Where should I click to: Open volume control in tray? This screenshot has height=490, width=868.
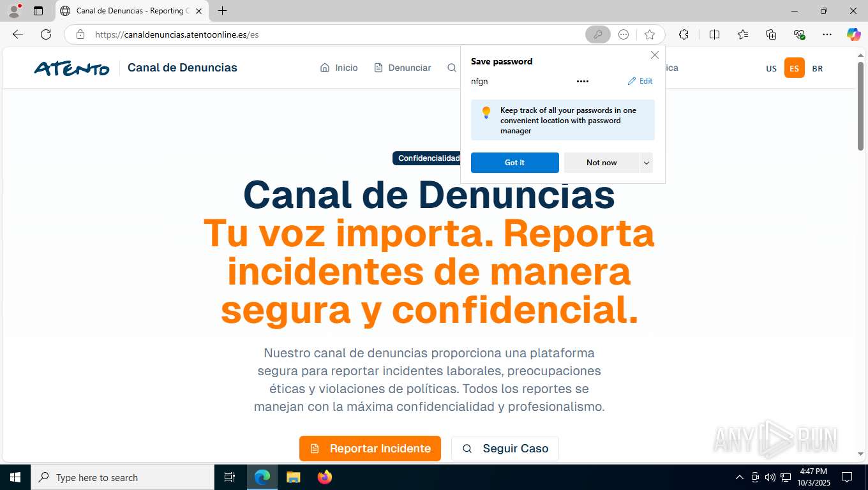770,477
